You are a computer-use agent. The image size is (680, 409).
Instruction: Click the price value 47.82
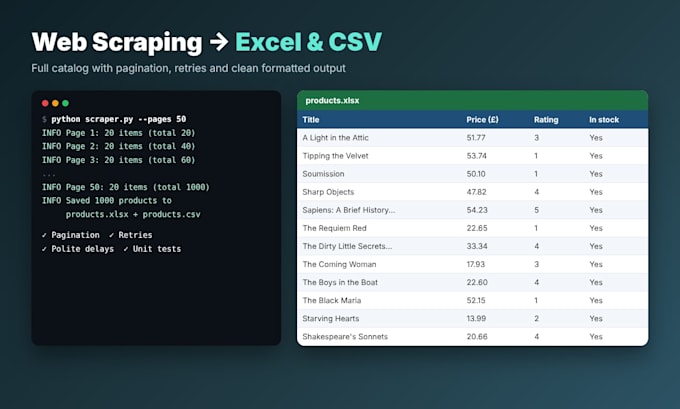point(477,192)
